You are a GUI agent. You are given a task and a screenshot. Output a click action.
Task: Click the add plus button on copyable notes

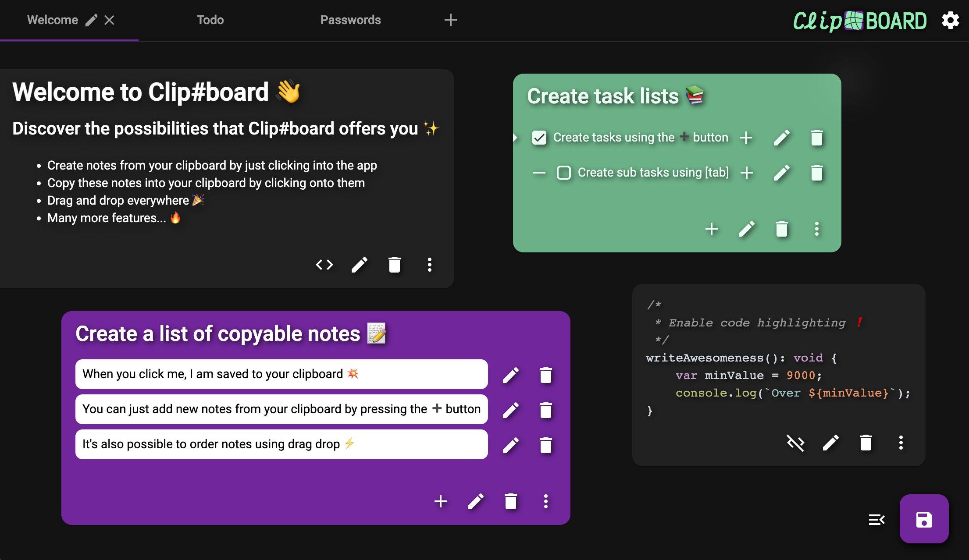coord(440,500)
